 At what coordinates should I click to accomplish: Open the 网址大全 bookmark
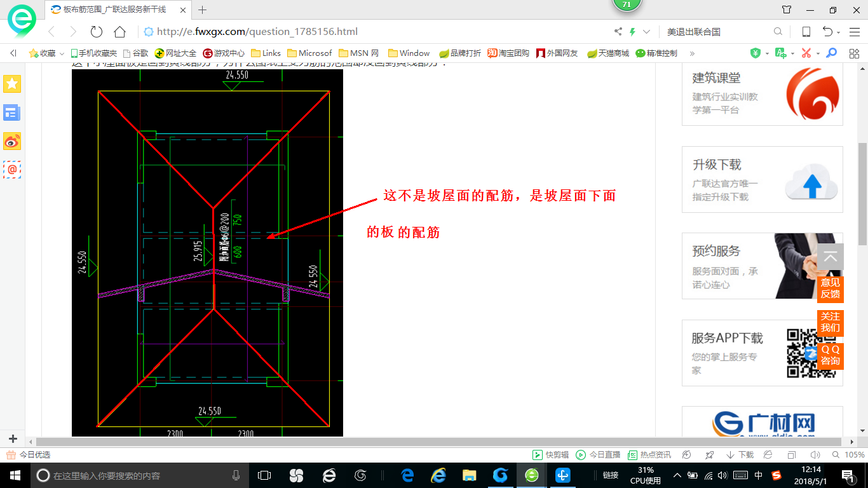(x=176, y=53)
